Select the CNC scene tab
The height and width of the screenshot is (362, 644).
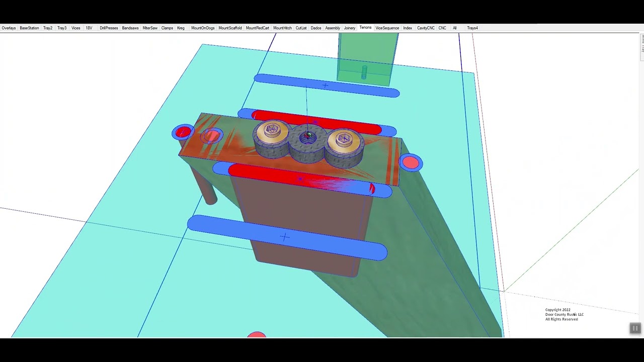click(442, 28)
